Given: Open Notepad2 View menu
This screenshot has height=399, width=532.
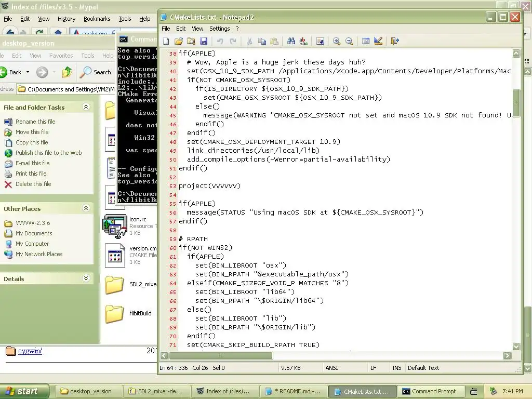Looking at the screenshot, I should (x=197, y=29).
